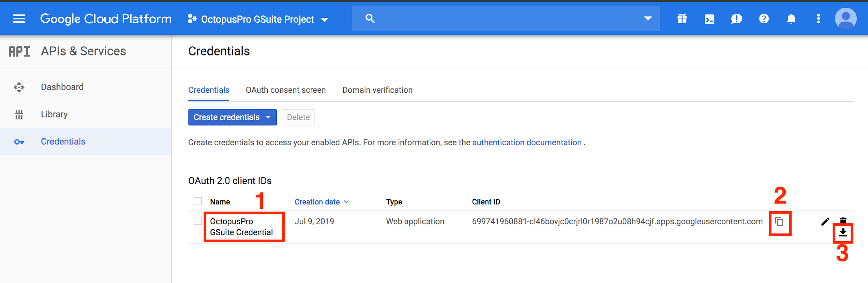The height and width of the screenshot is (283, 868).
Task: Toggle the select-all checkbox in table header
Action: [x=198, y=201]
